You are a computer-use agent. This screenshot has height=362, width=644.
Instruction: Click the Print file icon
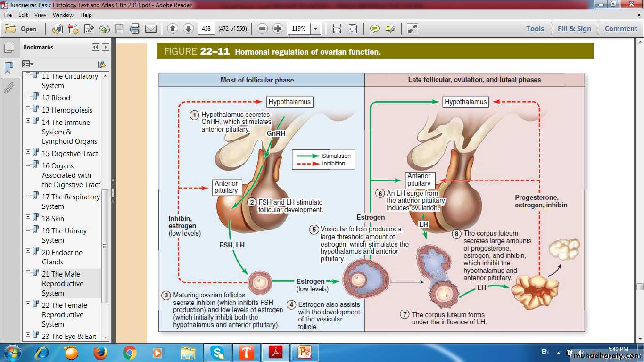click(x=135, y=29)
